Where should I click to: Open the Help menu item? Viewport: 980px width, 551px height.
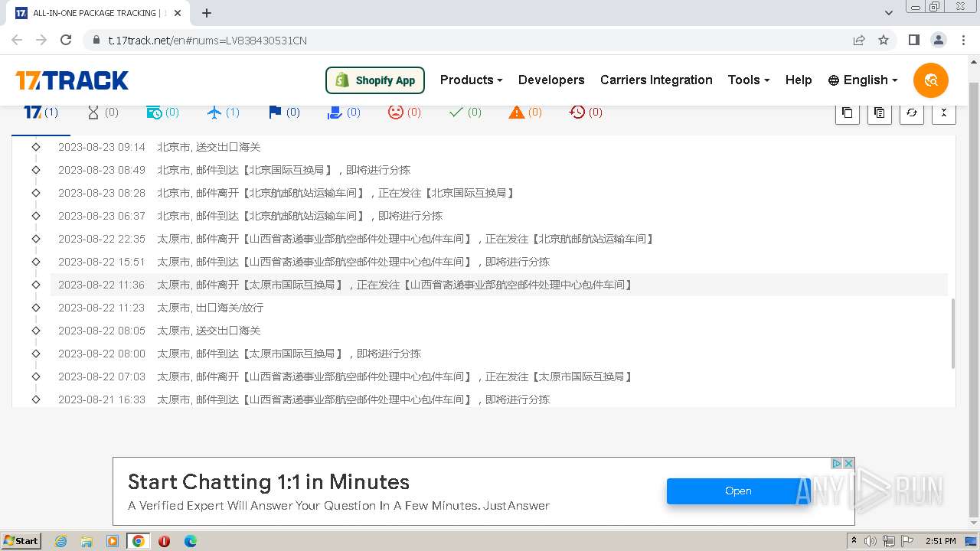point(799,80)
